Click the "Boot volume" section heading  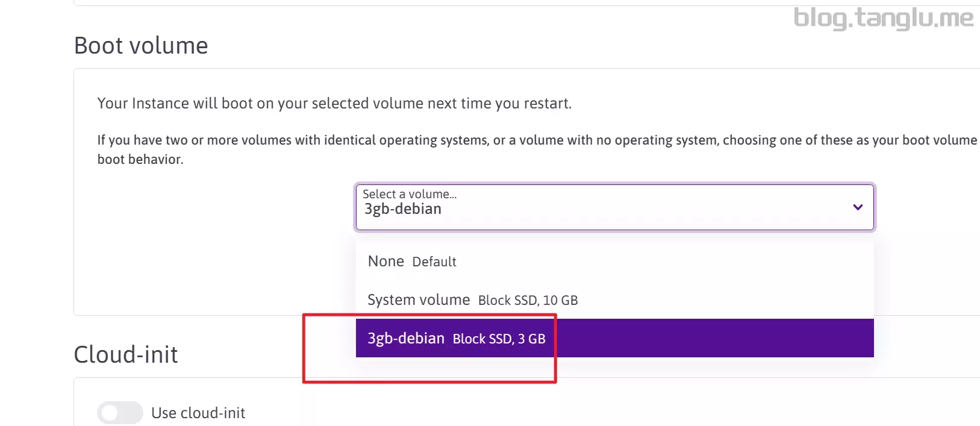click(x=141, y=46)
